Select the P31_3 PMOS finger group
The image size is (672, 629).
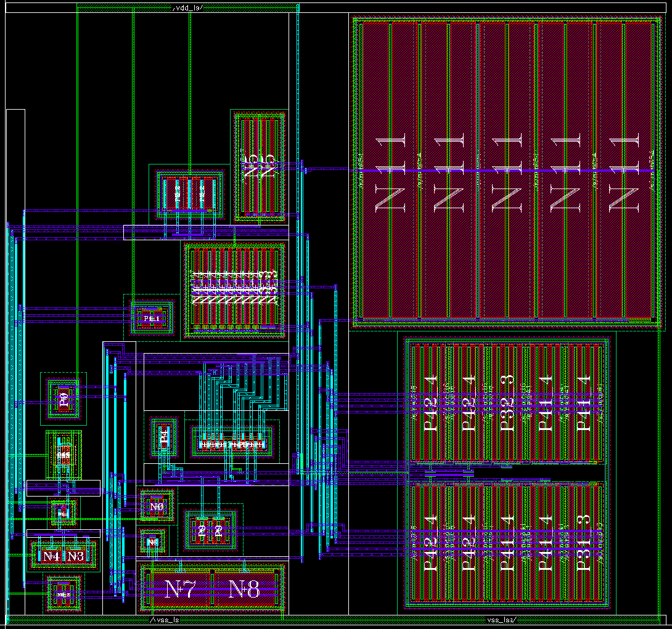[x=584, y=542]
